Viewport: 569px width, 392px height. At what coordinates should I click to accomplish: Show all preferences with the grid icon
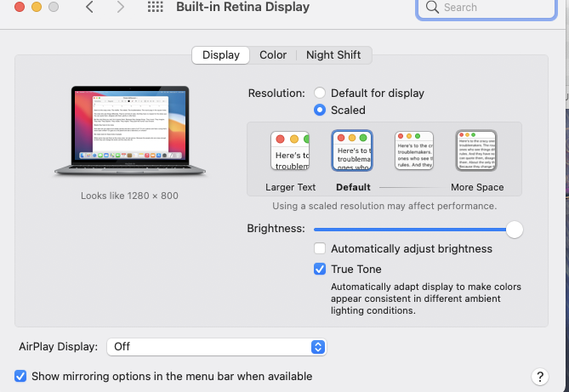point(156,7)
